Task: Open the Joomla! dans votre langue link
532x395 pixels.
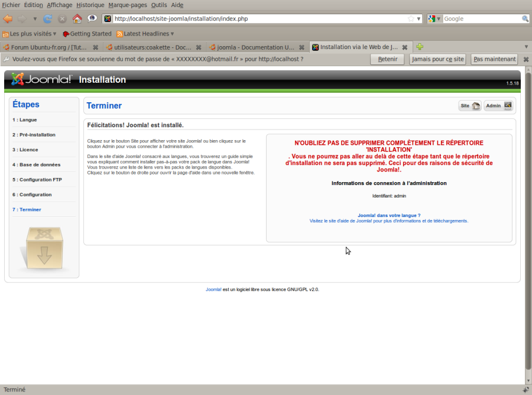Action: [x=389, y=215]
